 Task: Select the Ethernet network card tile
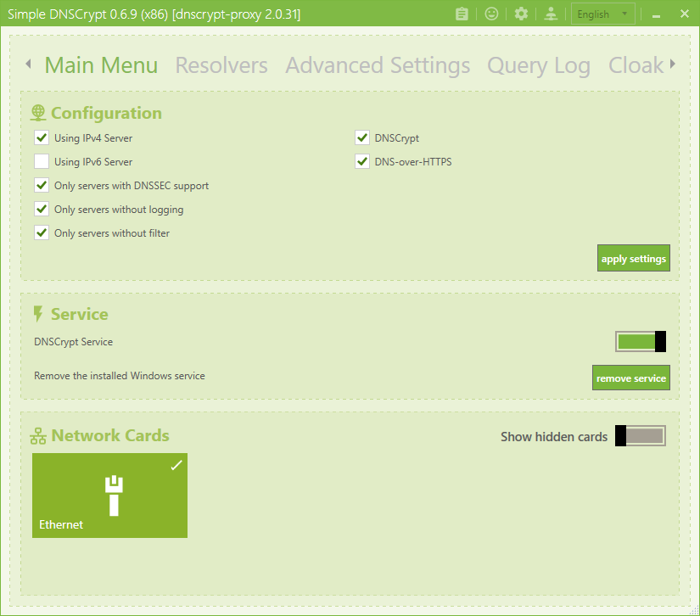(109, 495)
